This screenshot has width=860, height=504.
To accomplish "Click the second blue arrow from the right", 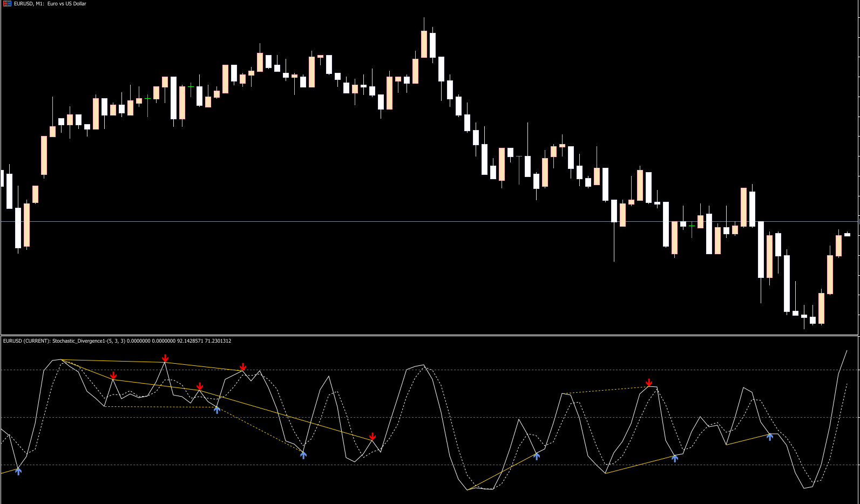I will tap(675, 458).
